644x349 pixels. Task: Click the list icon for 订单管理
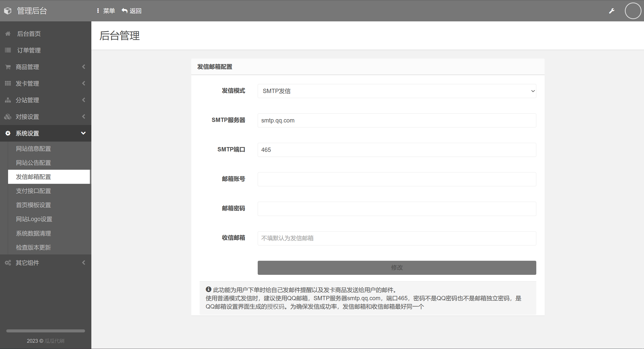(x=8, y=50)
